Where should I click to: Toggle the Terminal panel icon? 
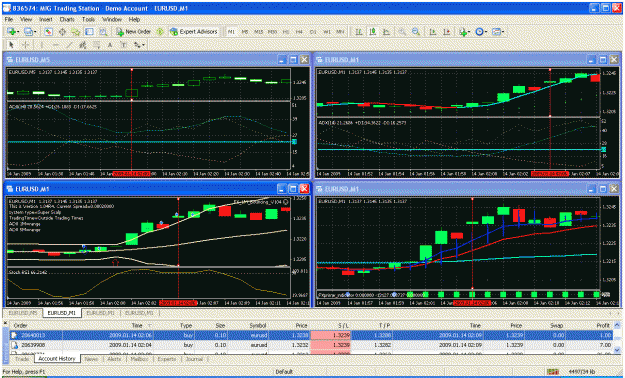point(89,32)
